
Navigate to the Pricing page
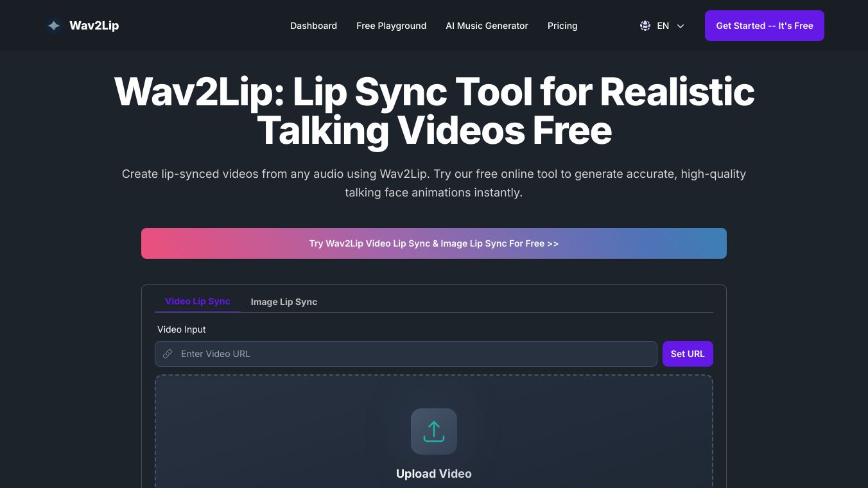click(562, 26)
